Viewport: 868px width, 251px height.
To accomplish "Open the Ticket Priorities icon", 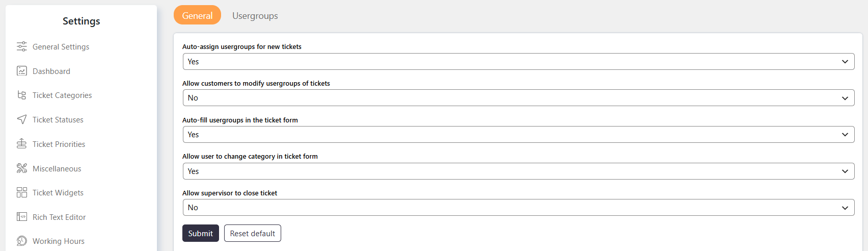I will (21, 144).
